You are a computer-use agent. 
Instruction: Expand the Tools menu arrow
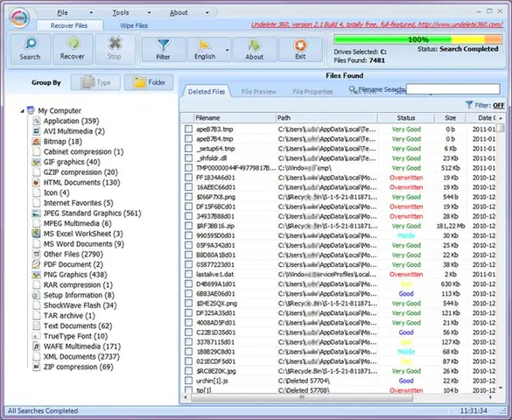tap(149, 13)
